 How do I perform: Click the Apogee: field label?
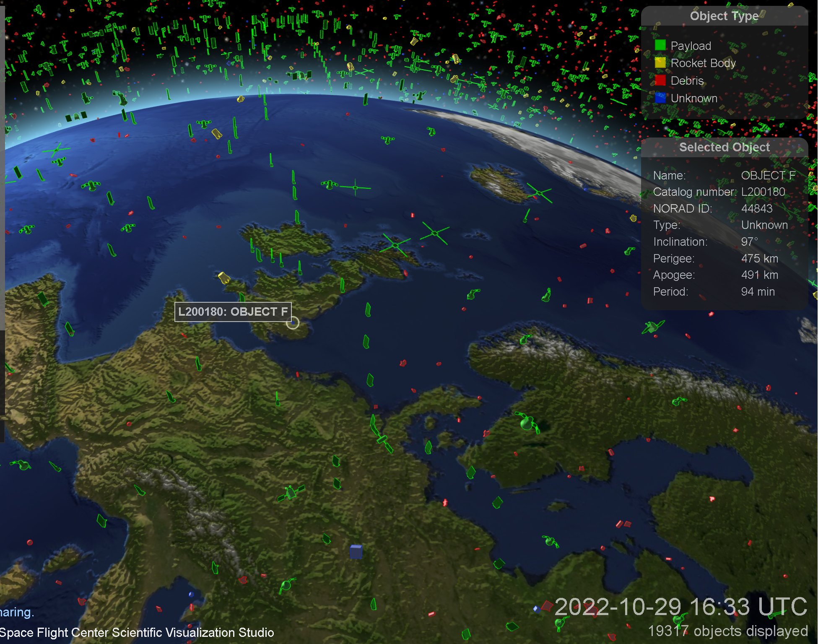point(674,275)
